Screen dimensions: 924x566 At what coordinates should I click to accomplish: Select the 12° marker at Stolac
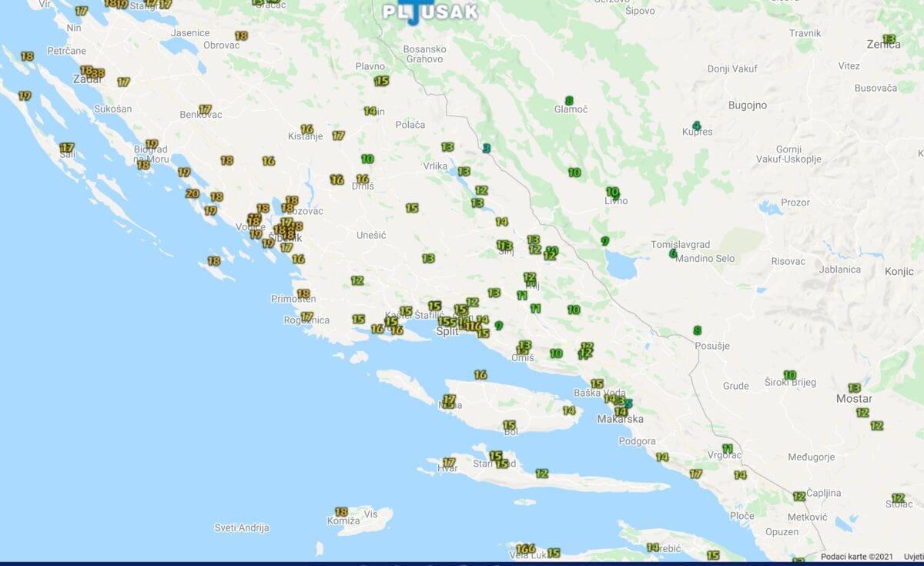[x=897, y=498]
